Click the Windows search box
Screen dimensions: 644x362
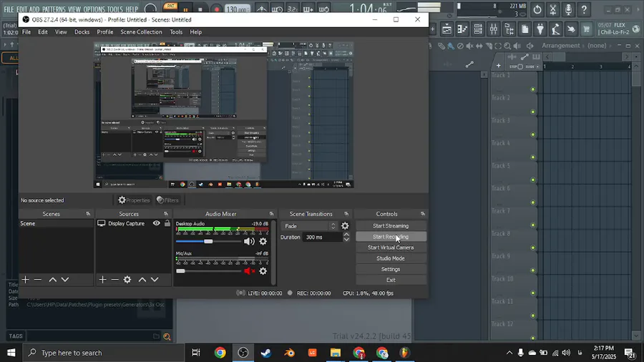tap(104, 353)
